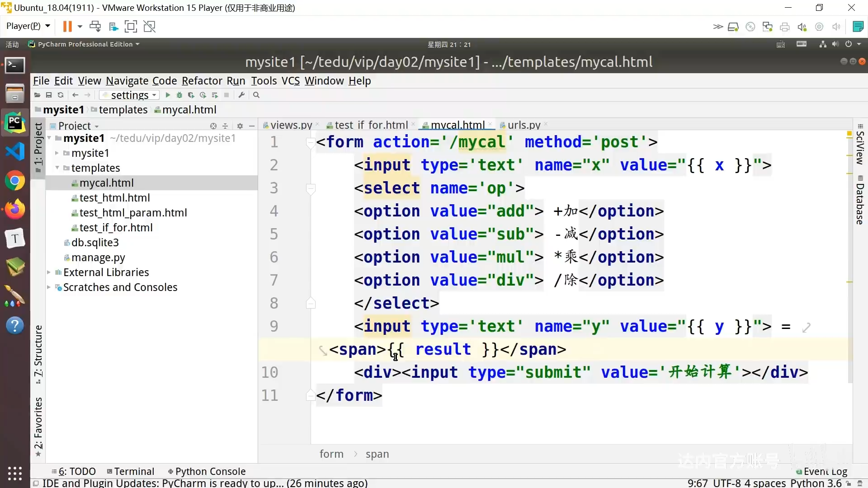Open the Refactor menu
The image size is (868, 488).
pos(202,80)
